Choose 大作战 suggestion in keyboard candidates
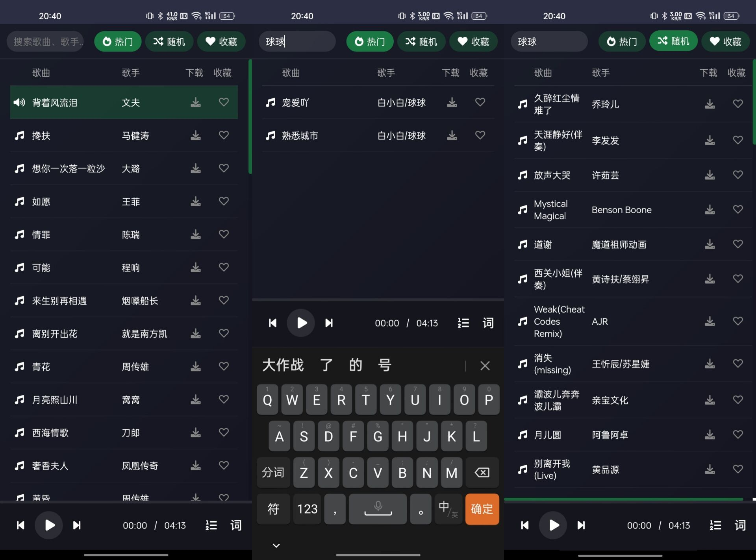This screenshot has height=560, width=756. click(283, 365)
